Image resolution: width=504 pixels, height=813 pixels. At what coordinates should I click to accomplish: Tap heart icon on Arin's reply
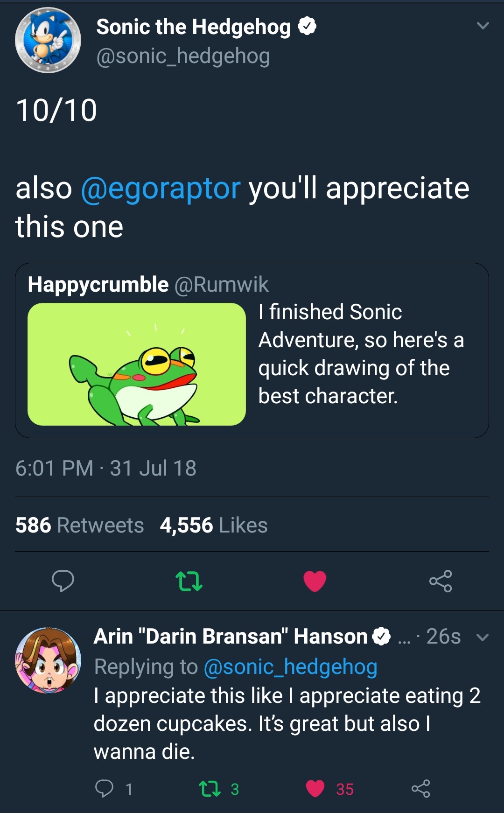[315, 789]
